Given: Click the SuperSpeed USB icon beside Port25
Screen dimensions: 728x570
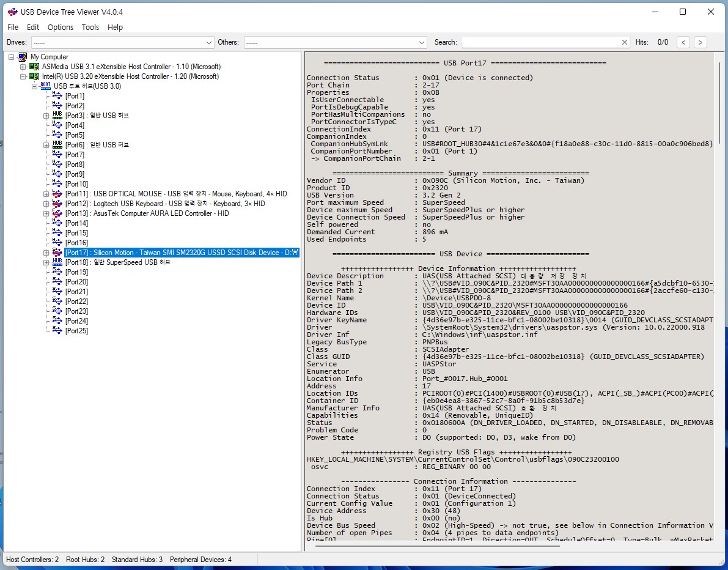Looking at the screenshot, I should click(x=57, y=330).
